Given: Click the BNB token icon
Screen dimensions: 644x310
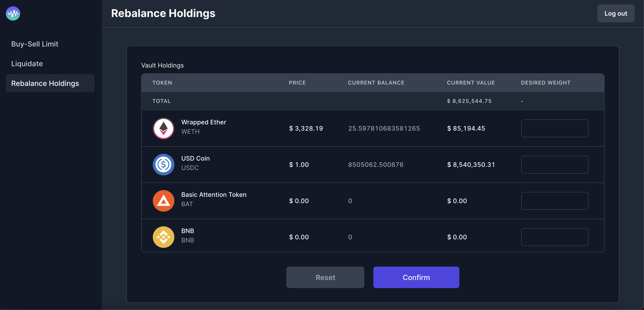Looking at the screenshot, I should [x=164, y=237].
